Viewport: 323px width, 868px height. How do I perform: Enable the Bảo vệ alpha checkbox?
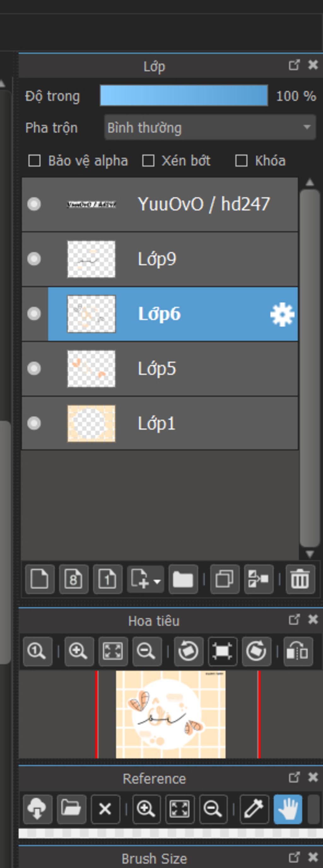(34, 161)
